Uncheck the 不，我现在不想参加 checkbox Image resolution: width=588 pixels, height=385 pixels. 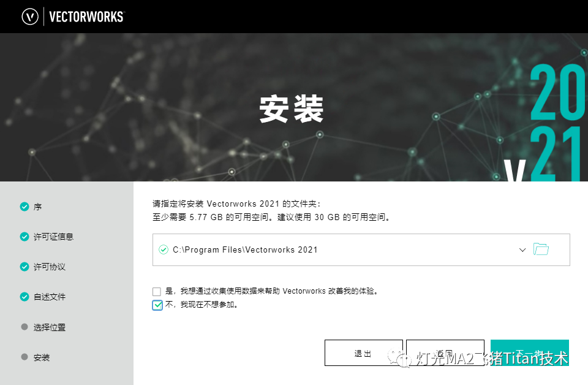coord(157,305)
